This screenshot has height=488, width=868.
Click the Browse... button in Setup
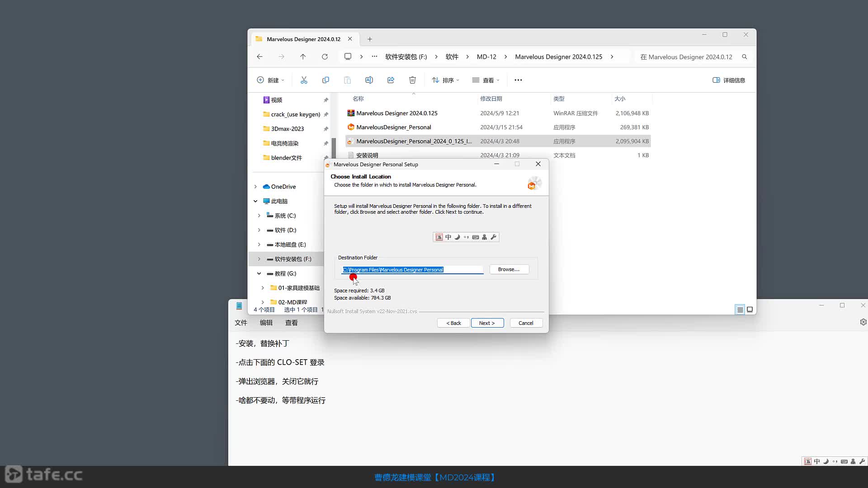509,269
